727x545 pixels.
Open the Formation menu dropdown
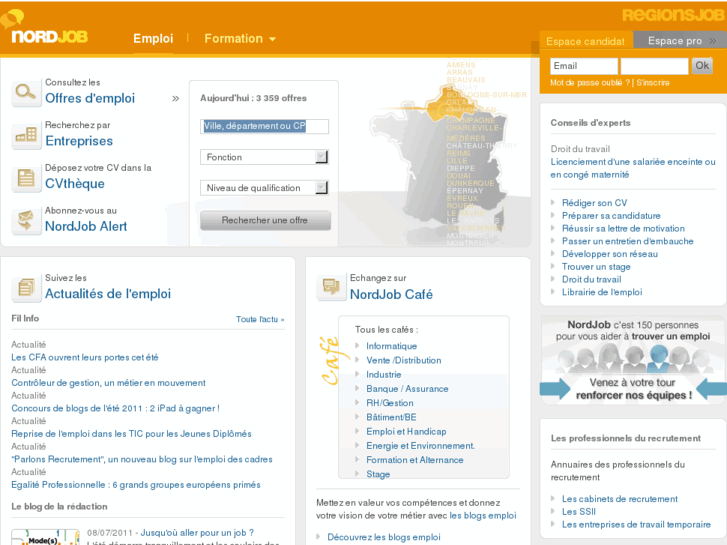coord(240,38)
